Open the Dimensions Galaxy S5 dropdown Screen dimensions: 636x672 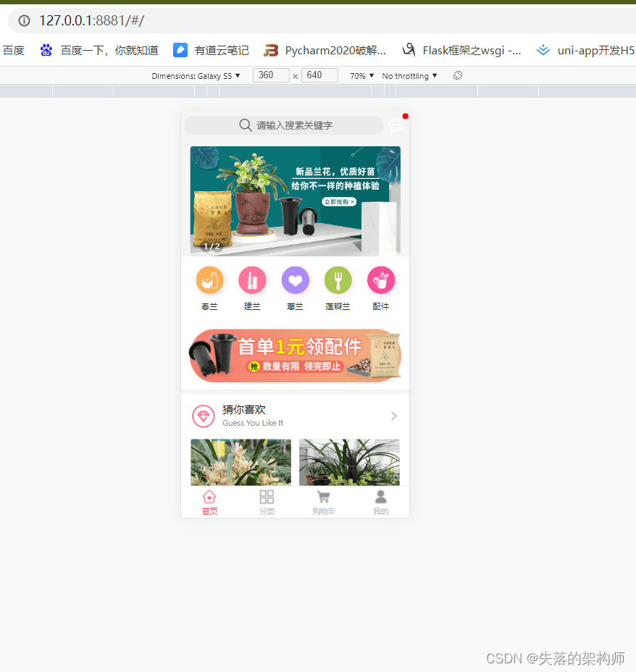click(x=196, y=75)
